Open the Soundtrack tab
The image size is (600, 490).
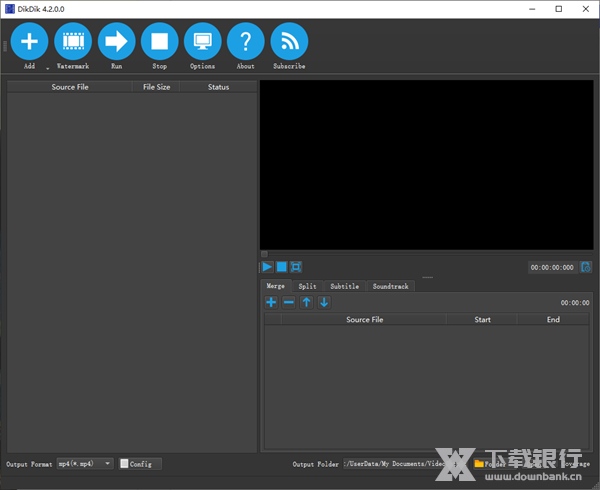[x=390, y=286]
